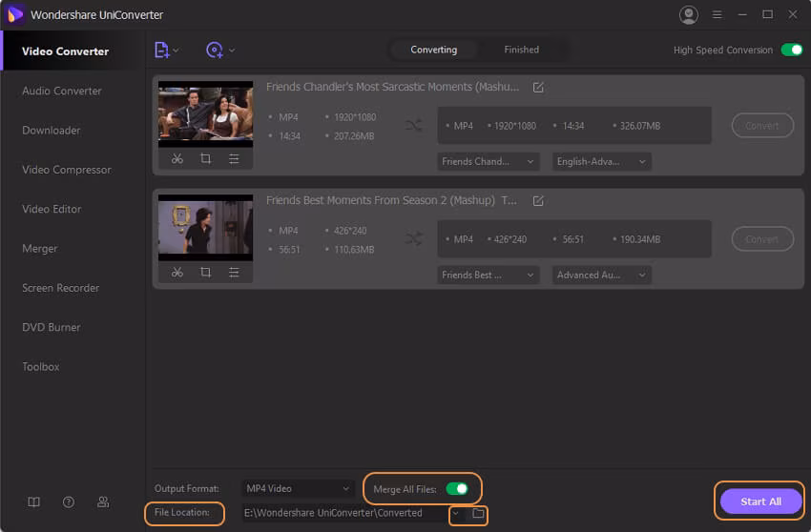Open the English-Adva... audio track dropdown
Image resolution: width=811 pixels, height=532 pixels.
click(x=601, y=161)
